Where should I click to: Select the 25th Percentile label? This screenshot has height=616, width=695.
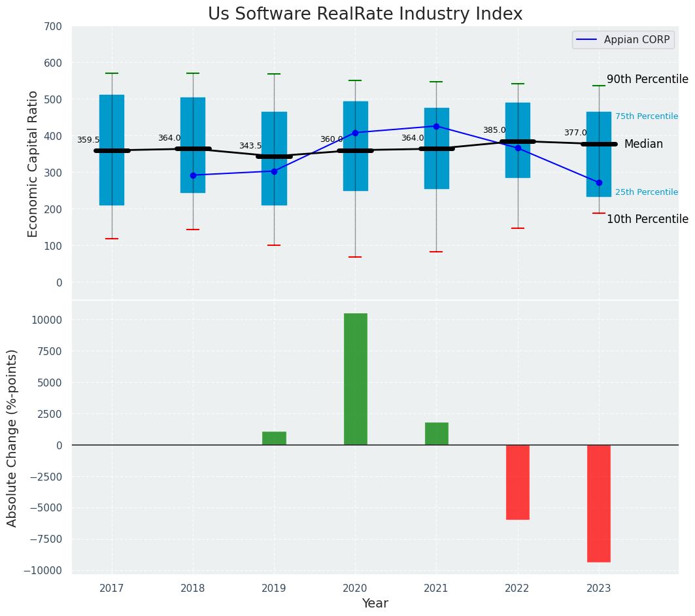(646, 192)
